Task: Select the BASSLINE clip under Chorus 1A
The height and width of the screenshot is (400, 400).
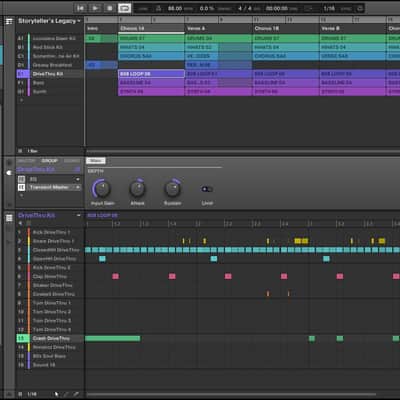Action: pyautogui.click(x=151, y=82)
